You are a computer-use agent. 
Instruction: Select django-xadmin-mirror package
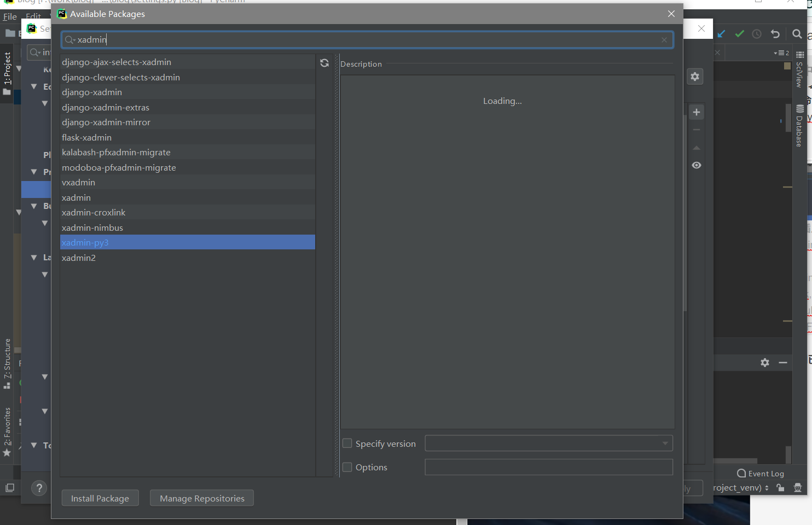pos(188,122)
